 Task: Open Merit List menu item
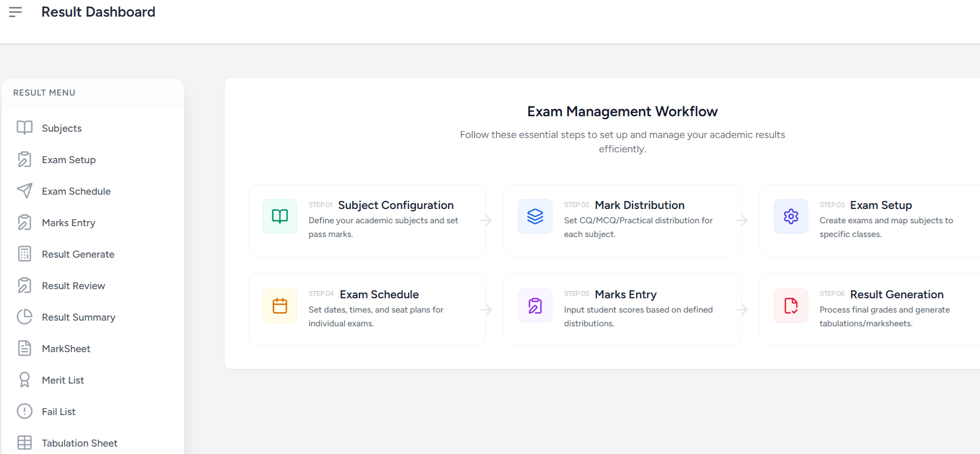pos(63,380)
